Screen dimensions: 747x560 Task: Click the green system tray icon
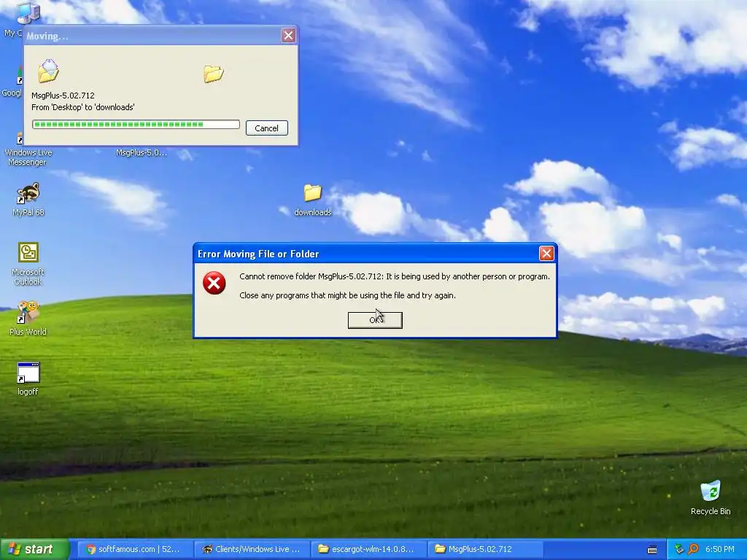679,549
